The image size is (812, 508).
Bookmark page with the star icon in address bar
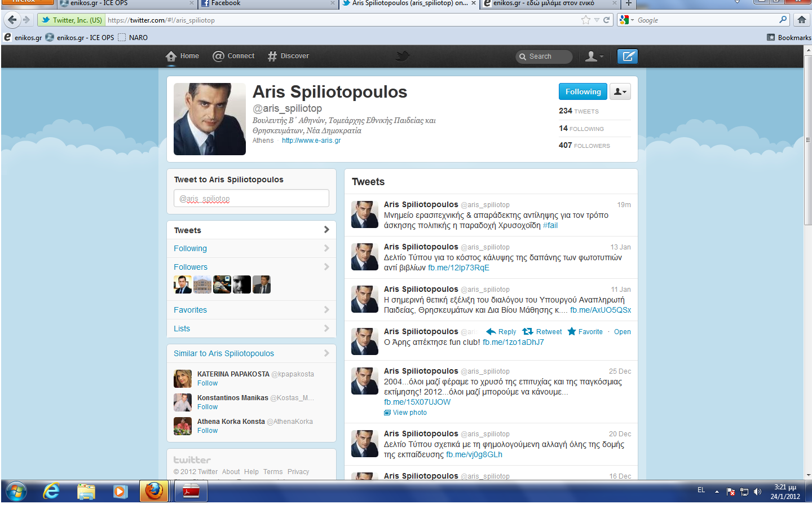tap(586, 20)
